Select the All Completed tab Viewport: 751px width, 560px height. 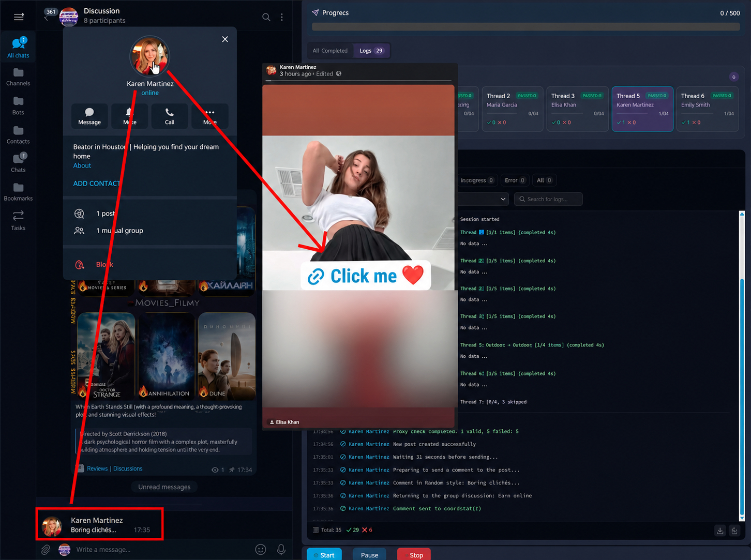(x=330, y=51)
